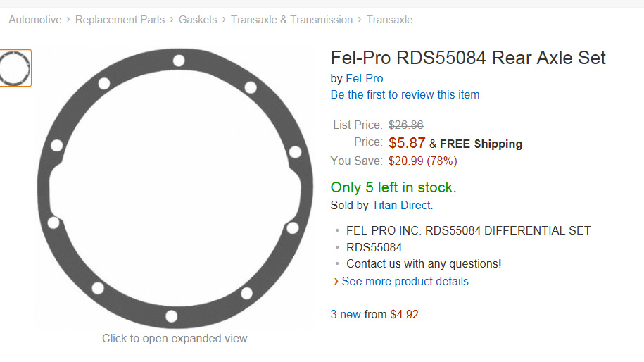Viewport: 644px width, 362px height.
Task: Click the 'Only 5 left in stock' text
Action: coord(393,187)
